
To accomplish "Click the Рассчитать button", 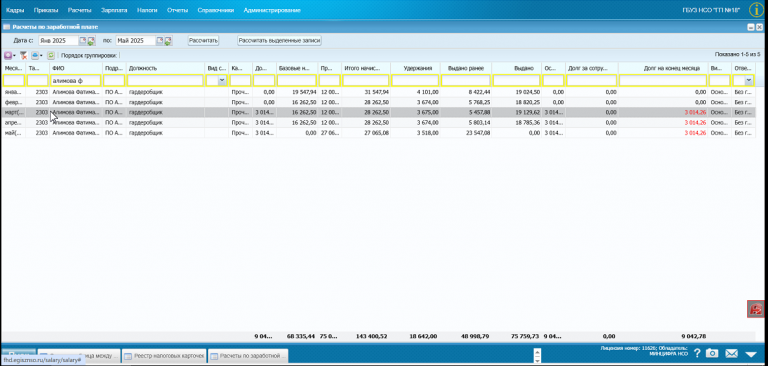I will [203, 41].
